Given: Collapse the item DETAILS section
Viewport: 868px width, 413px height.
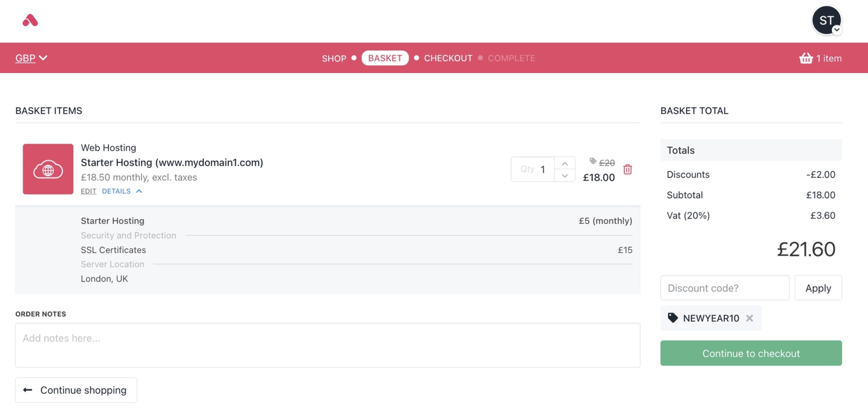Looking at the screenshot, I should pos(122,191).
